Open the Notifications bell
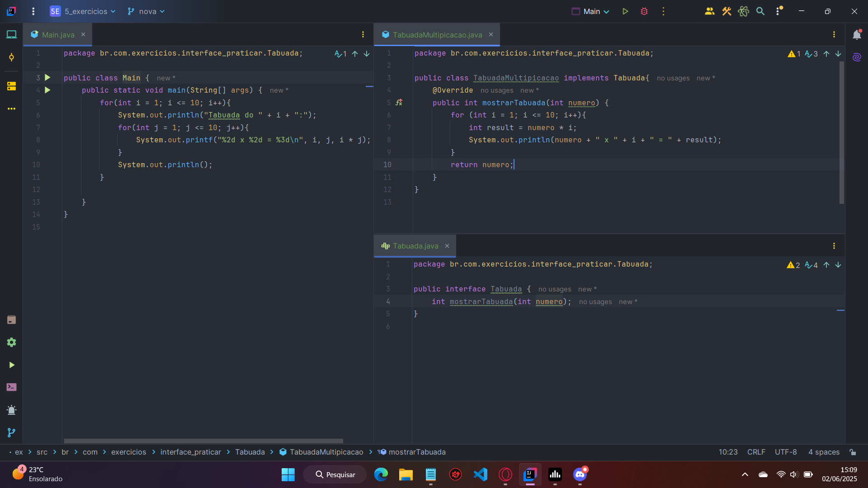The width and height of the screenshot is (868, 488). tap(857, 35)
